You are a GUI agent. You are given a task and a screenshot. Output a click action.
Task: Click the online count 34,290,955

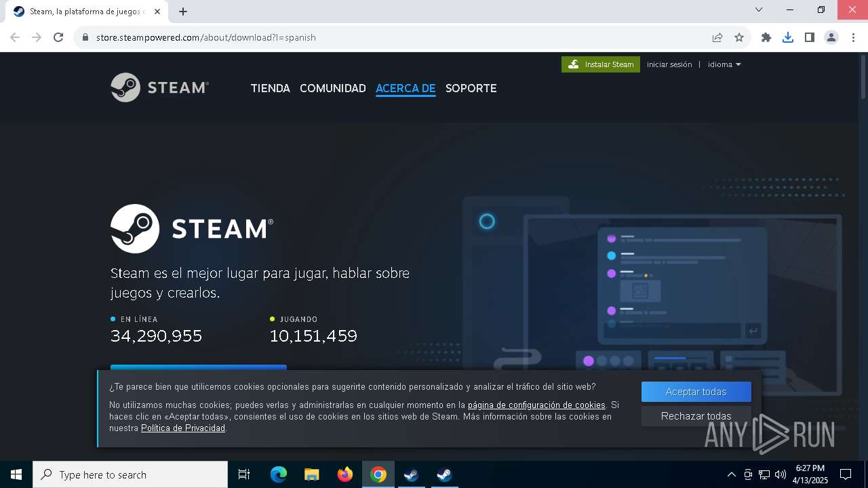click(156, 336)
